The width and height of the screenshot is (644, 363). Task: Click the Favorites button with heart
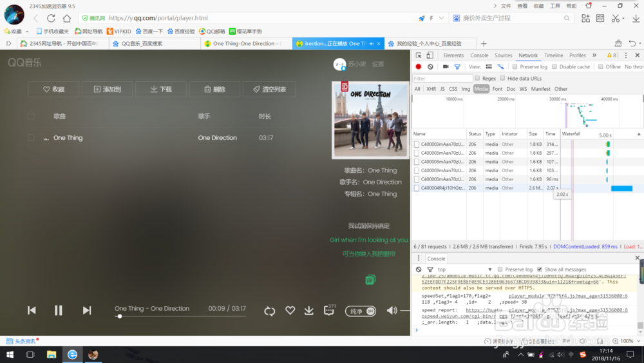tap(53, 89)
